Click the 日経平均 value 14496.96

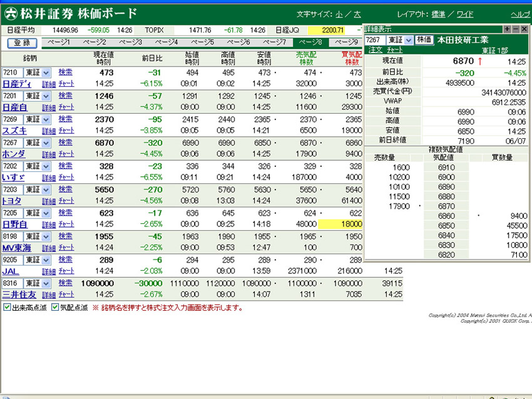pos(65,30)
